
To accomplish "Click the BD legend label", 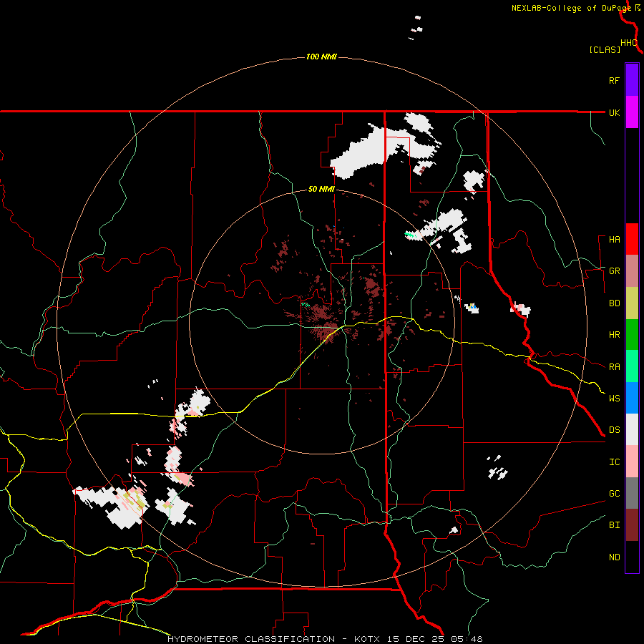I will (x=614, y=303).
